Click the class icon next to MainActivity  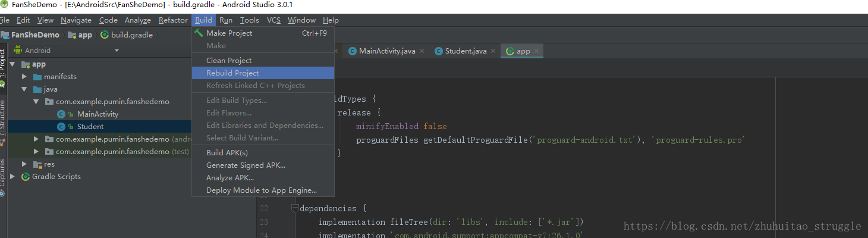tap(61, 114)
